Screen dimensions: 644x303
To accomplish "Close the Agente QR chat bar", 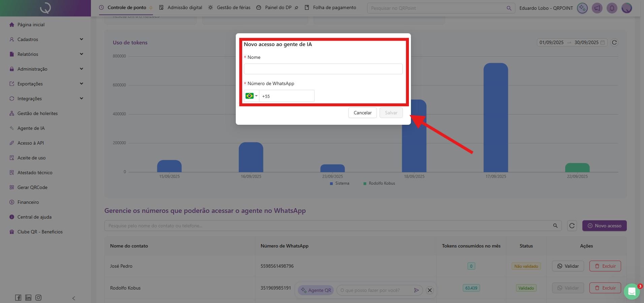I will pos(429,290).
